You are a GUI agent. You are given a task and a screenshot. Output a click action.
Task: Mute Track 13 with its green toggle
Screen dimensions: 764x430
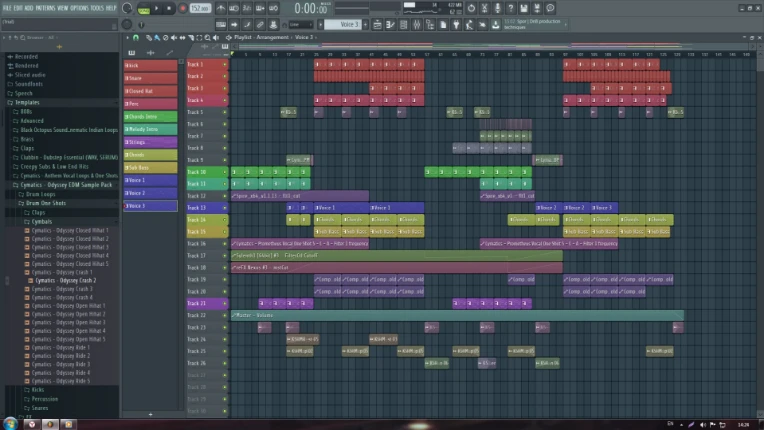click(225, 208)
